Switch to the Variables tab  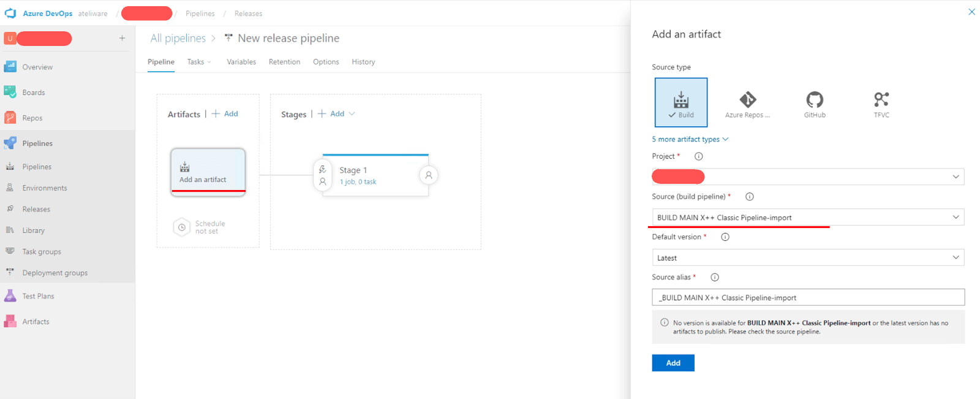[x=241, y=62]
